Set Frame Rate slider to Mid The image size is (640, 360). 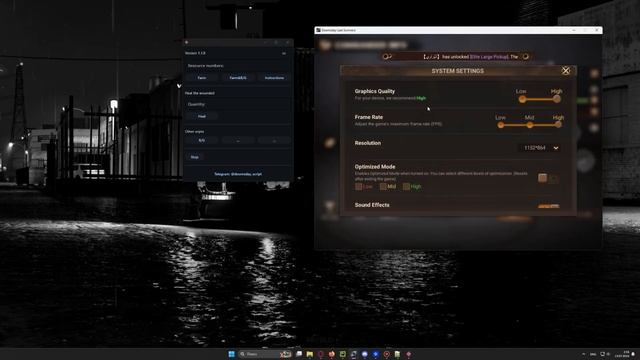[529, 125]
